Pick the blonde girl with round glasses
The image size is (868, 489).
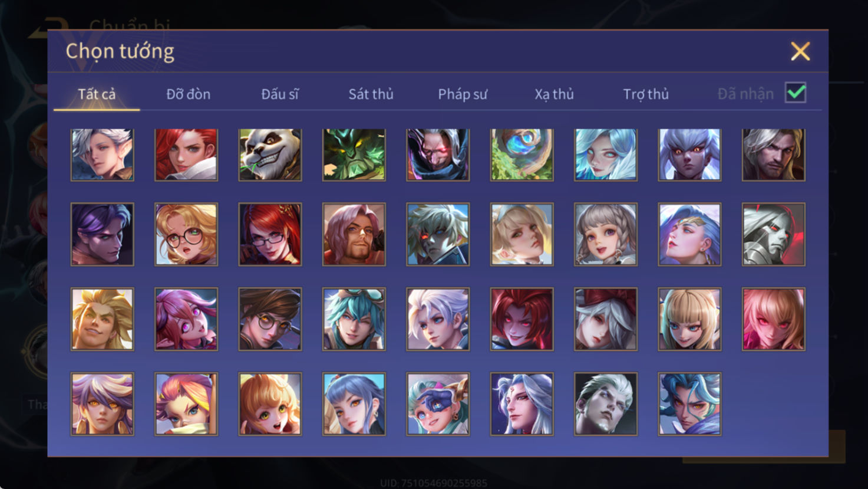point(186,234)
